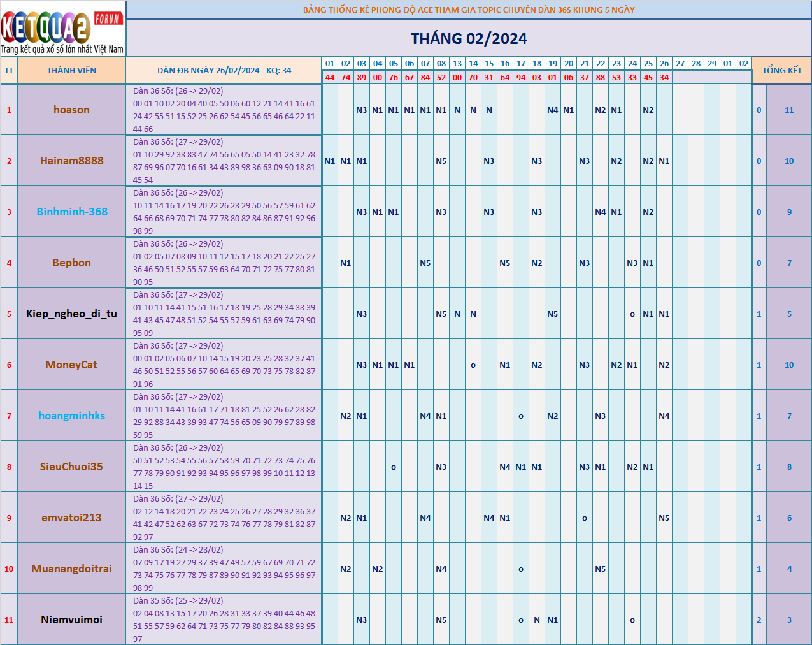Select emvatoi213's N5 cell on day 26

coord(664,518)
